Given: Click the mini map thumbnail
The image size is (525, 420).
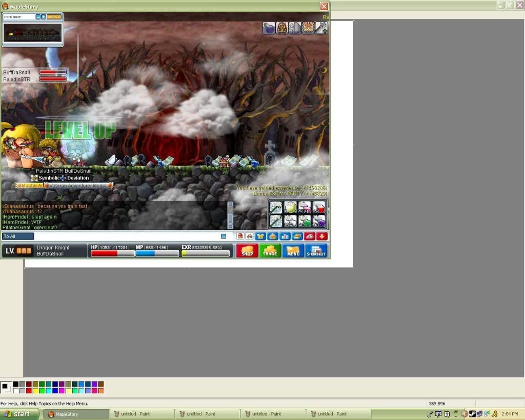Looking at the screenshot, I should [x=32, y=33].
